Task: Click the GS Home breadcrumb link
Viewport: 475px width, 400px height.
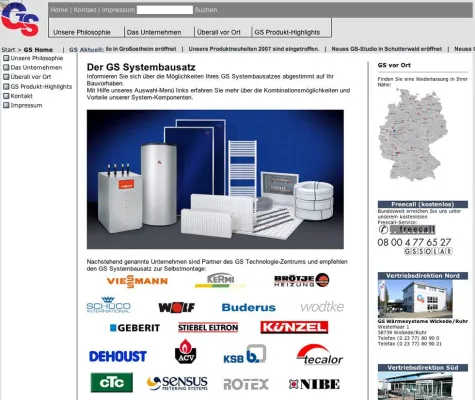Action: point(38,50)
